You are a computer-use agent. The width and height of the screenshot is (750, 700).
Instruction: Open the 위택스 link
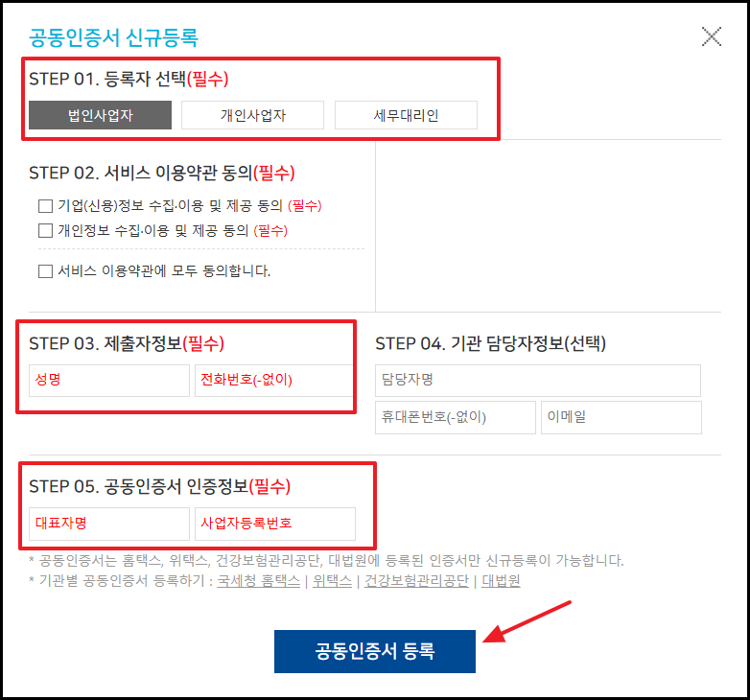[x=332, y=581]
